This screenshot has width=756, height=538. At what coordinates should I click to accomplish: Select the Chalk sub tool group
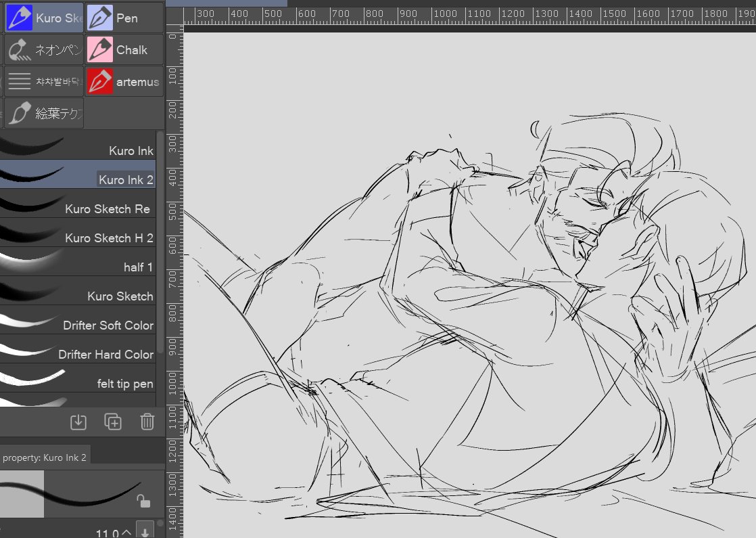pos(124,49)
